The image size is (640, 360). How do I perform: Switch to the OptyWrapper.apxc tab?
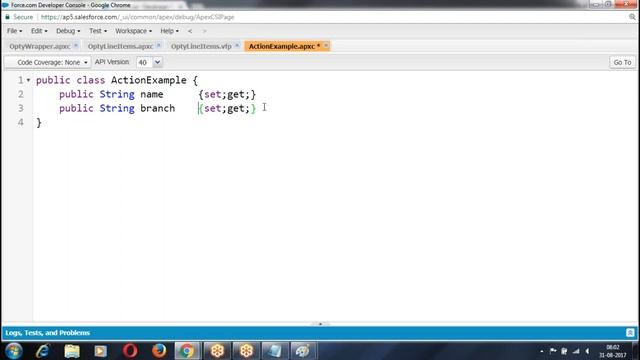(x=40, y=46)
